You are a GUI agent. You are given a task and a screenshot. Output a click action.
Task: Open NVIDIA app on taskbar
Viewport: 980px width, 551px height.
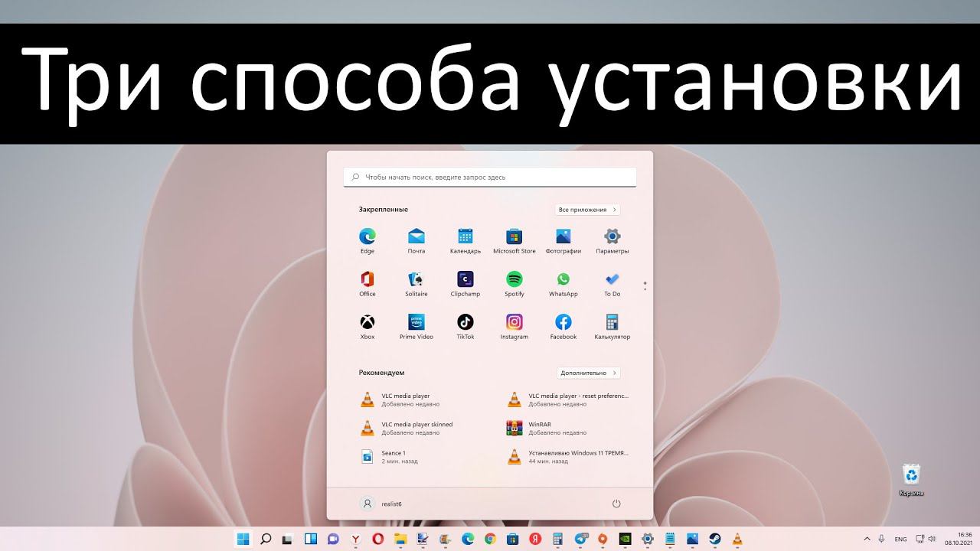point(625,539)
